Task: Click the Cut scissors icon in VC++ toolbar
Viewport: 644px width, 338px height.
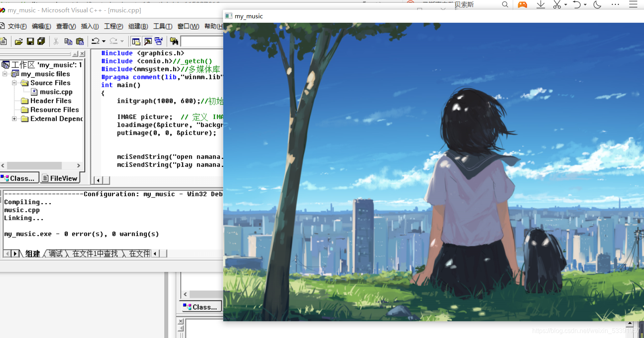Action: coord(56,41)
